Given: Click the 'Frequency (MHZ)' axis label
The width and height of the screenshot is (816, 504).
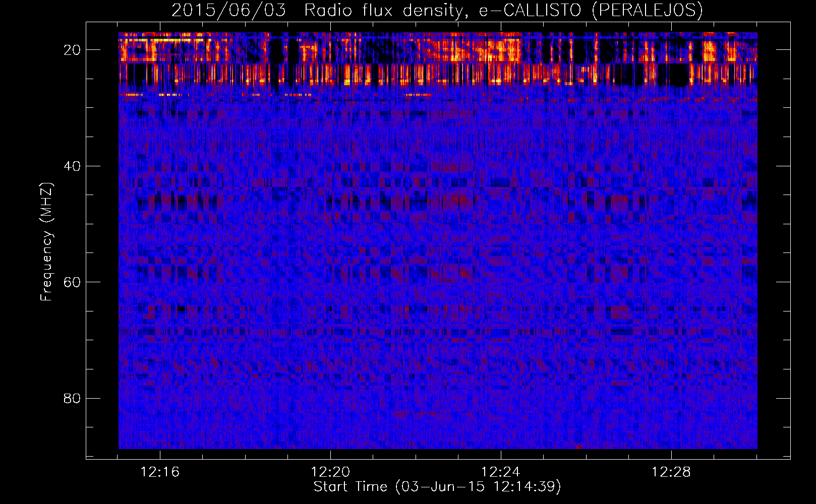Looking at the screenshot, I should (x=46, y=242).
